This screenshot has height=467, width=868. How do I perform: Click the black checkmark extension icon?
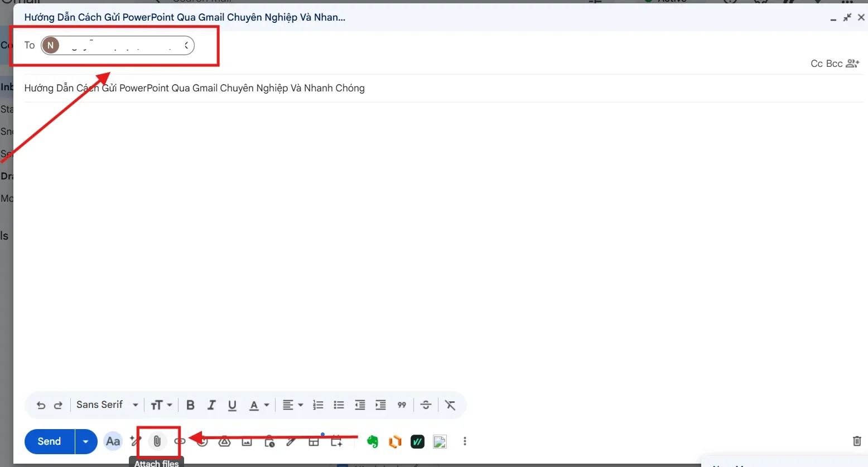[x=417, y=442]
